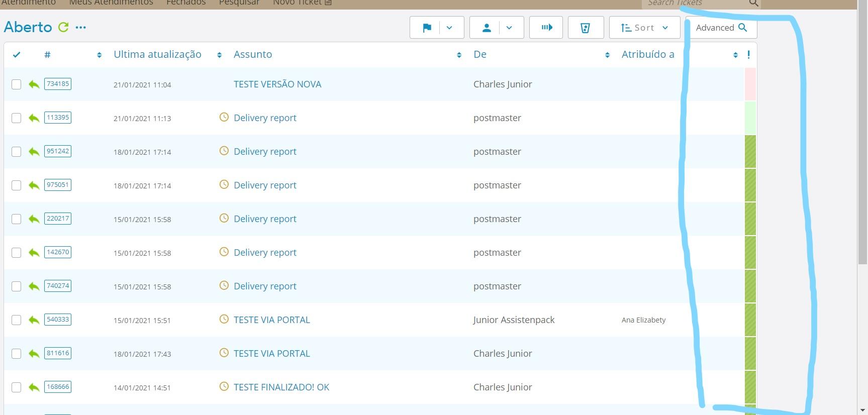
Task: Click the refresh icon next to Aberto
Action: (x=63, y=27)
